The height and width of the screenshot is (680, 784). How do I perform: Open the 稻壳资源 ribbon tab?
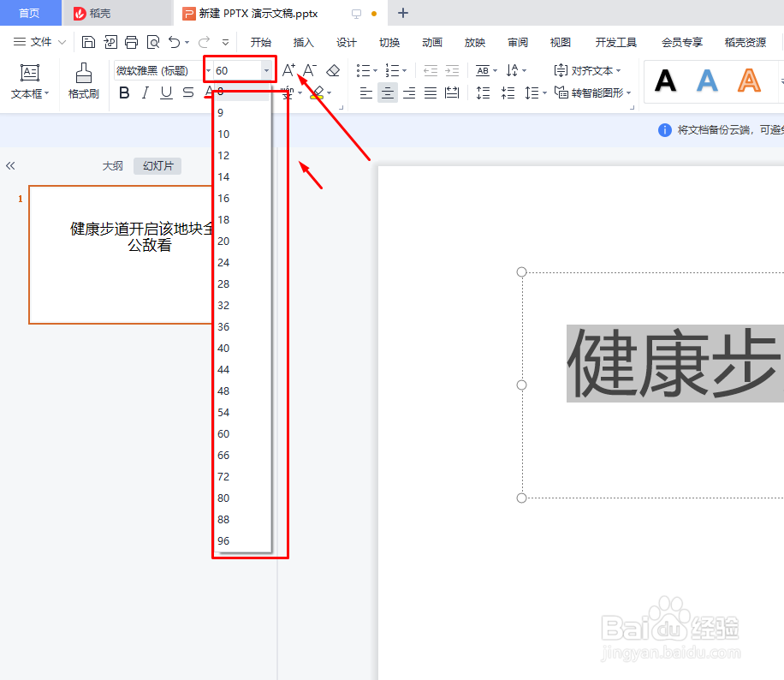(x=745, y=43)
